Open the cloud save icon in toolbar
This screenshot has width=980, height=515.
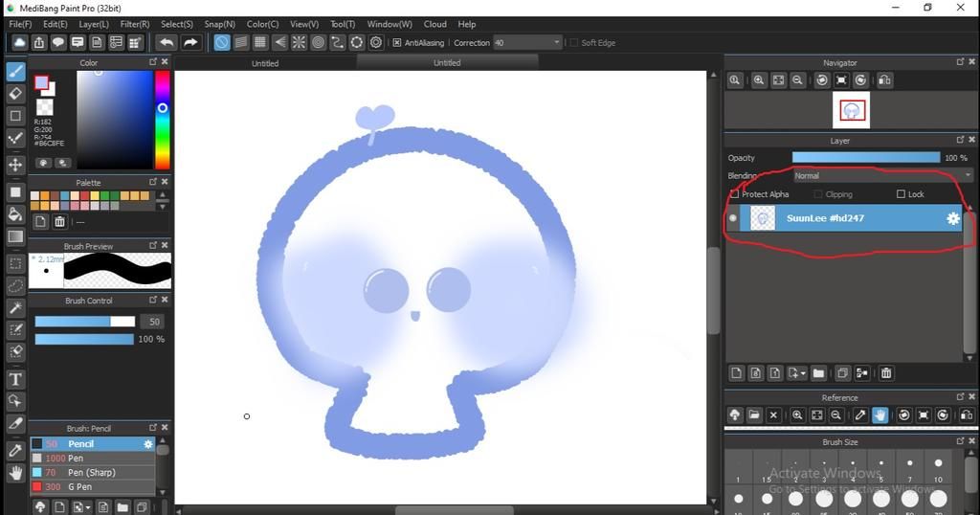coord(19,42)
